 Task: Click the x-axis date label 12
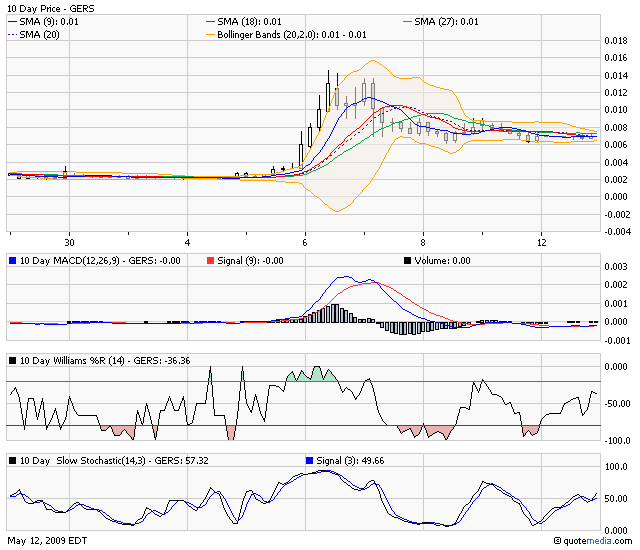[541, 242]
